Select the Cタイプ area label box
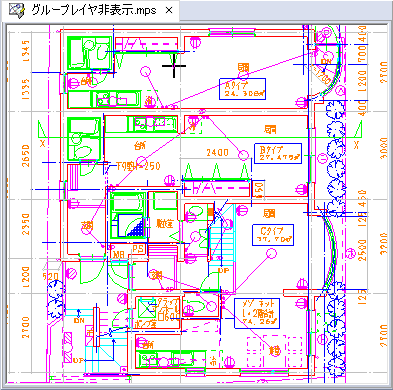Image resolution: width=393 pixels, height=390 pixels. [273, 235]
